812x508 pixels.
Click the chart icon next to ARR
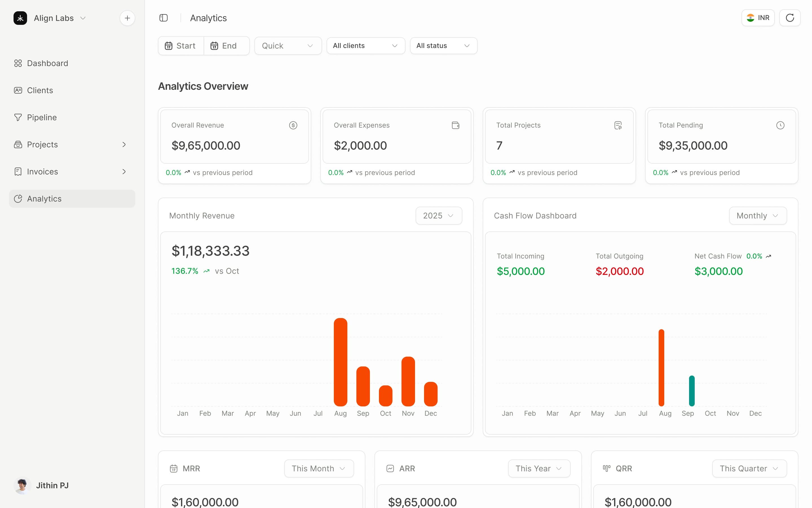pos(390,468)
